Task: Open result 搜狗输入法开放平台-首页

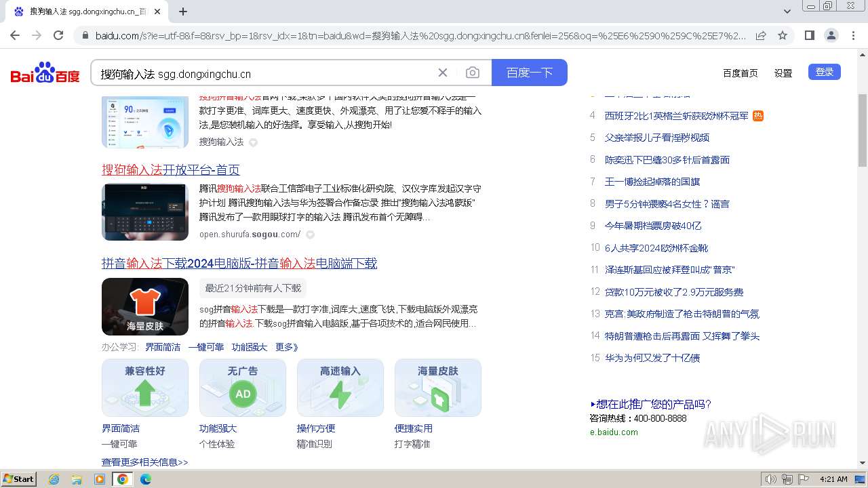Action: tap(171, 169)
